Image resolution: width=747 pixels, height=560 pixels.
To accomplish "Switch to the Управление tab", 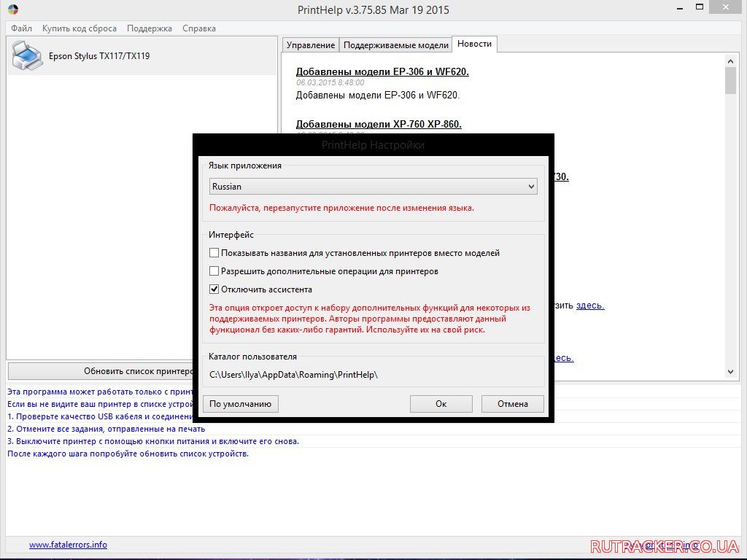I will 311,44.
